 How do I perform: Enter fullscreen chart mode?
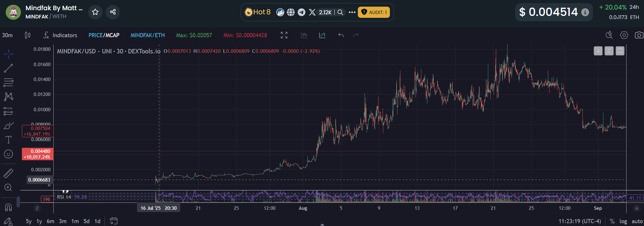pos(284,35)
